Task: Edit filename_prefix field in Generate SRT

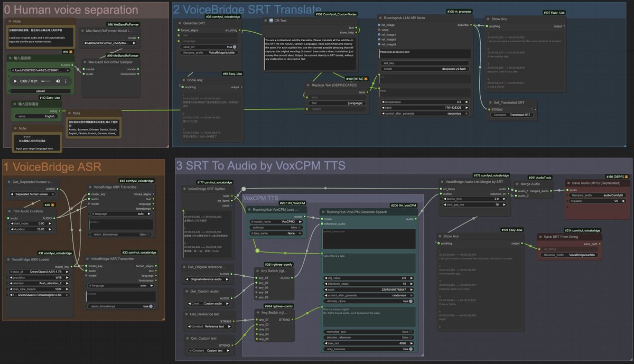Action: (x=209, y=52)
